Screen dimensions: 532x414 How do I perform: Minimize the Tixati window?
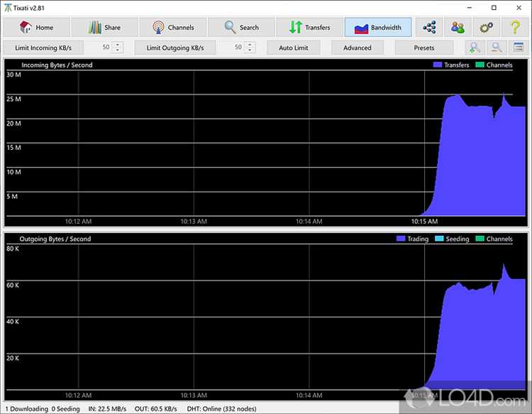click(x=470, y=8)
